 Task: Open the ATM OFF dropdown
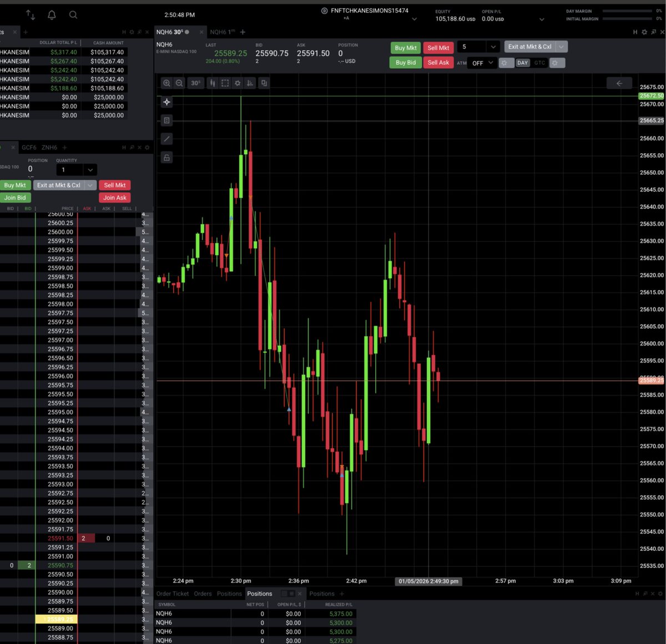pyautogui.click(x=481, y=63)
